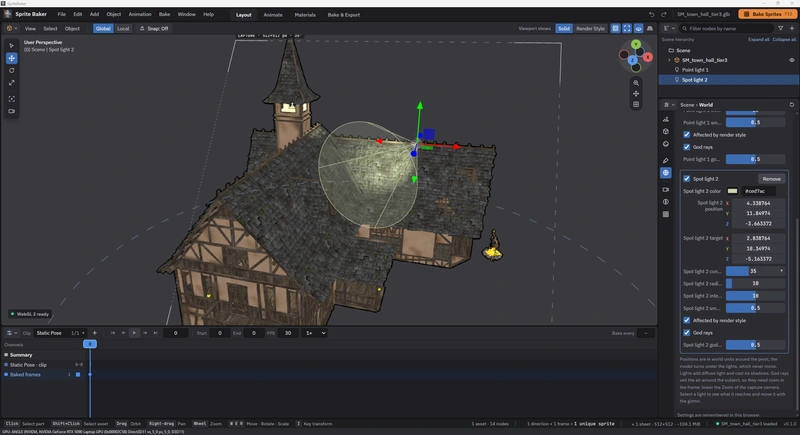Select the Scale tool in the viewport toolbar
Image resolution: width=800 pixels, height=435 pixels.
tap(11, 83)
